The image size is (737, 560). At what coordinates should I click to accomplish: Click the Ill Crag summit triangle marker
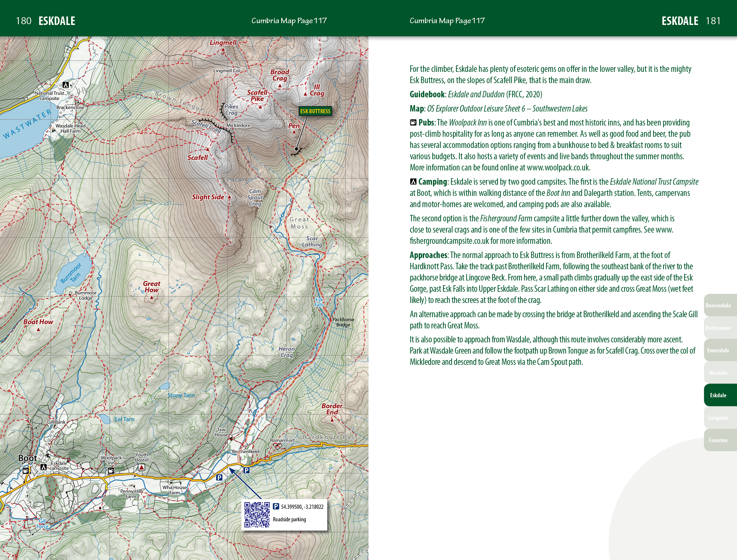point(305,94)
